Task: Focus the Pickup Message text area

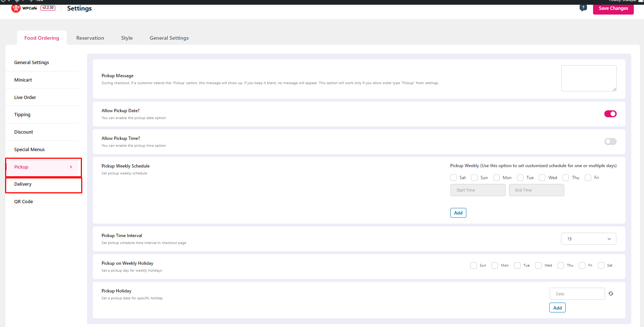Action: pos(589,78)
